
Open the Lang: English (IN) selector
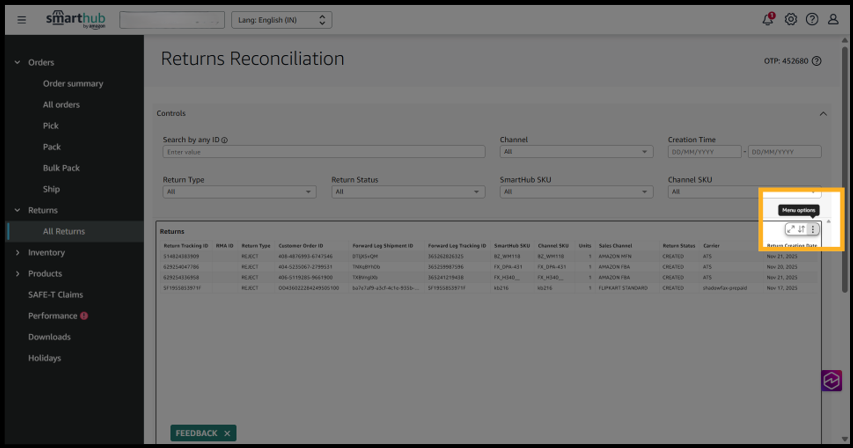[x=281, y=20]
